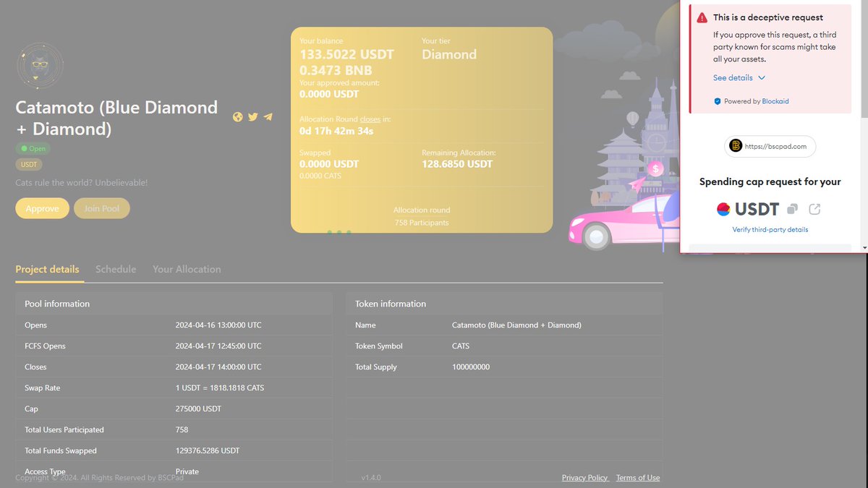Click the Total Funds Swapped value 129376.5286 USDT
This screenshot has height=488, width=868.
[208, 451]
